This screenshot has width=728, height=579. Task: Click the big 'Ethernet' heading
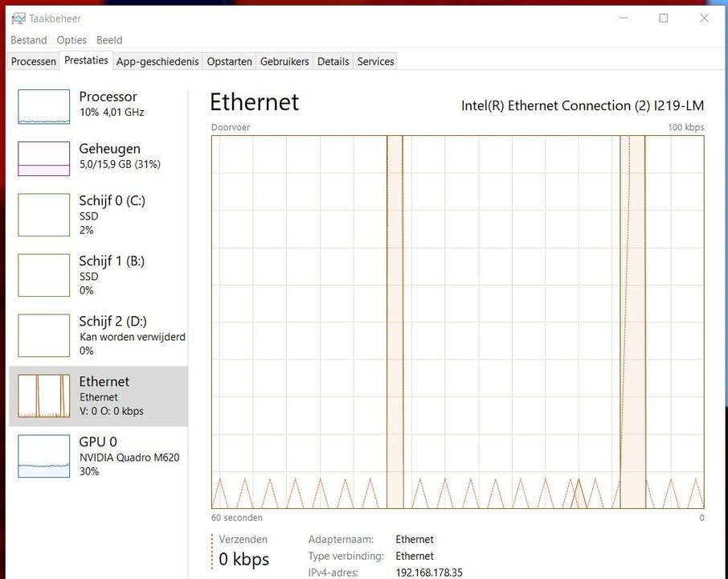255,102
